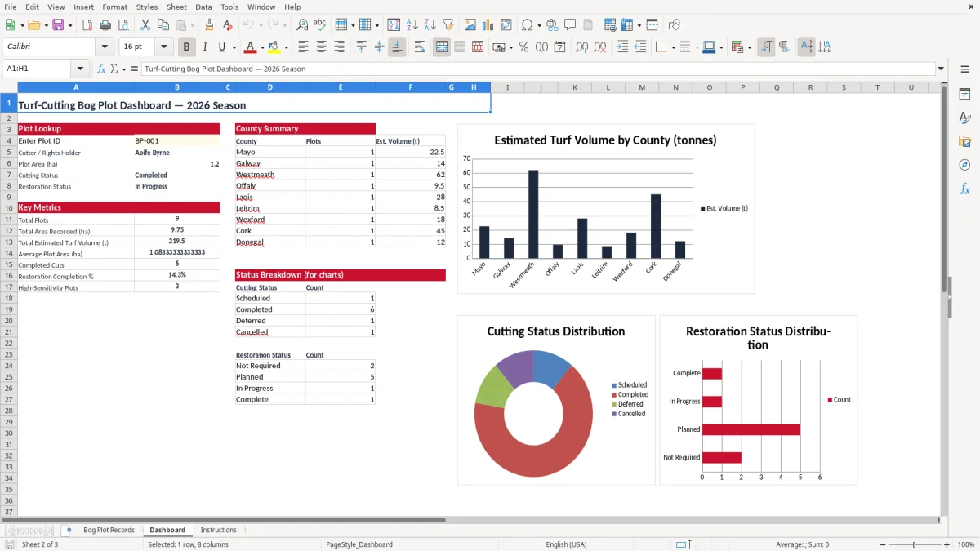Image resolution: width=980 pixels, height=551 pixels.
Task: Click column header M
Action: 642,87
